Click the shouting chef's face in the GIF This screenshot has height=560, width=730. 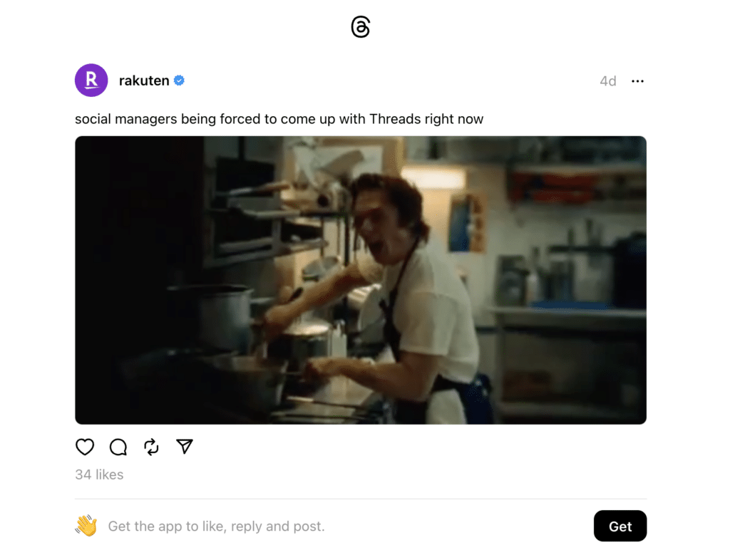(x=379, y=228)
